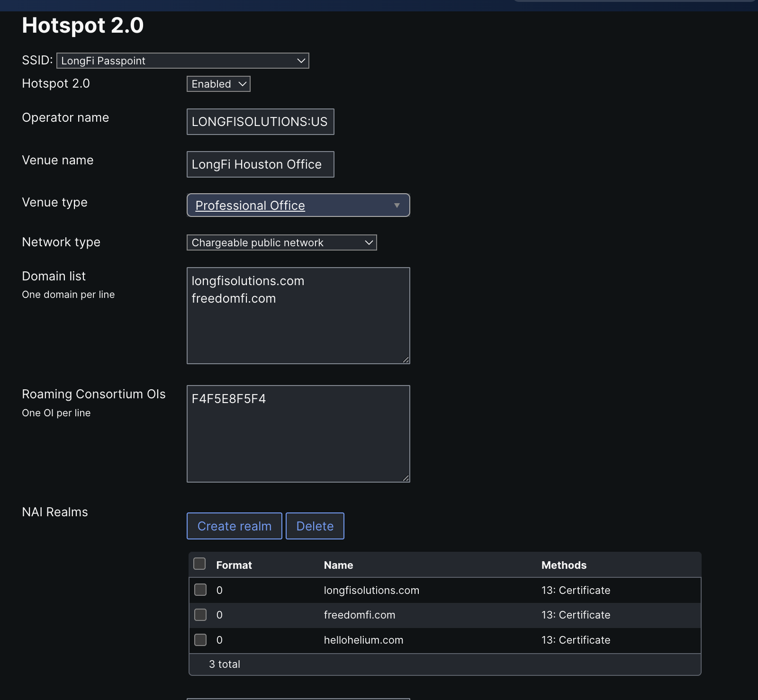The width and height of the screenshot is (758, 700).
Task: Click the '3 total' table footer text
Action: (225, 664)
